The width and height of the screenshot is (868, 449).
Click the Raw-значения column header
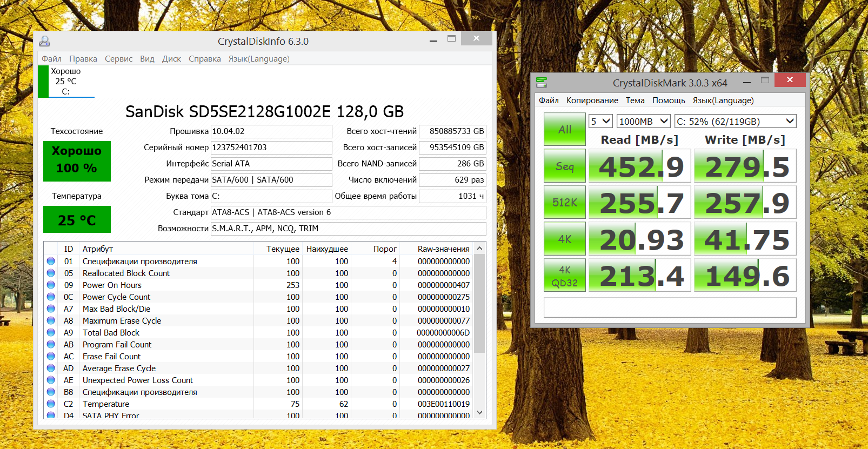coord(437,249)
